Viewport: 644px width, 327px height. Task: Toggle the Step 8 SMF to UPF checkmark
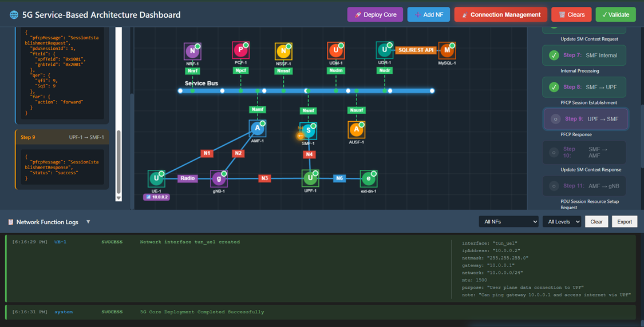coord(554,87)
